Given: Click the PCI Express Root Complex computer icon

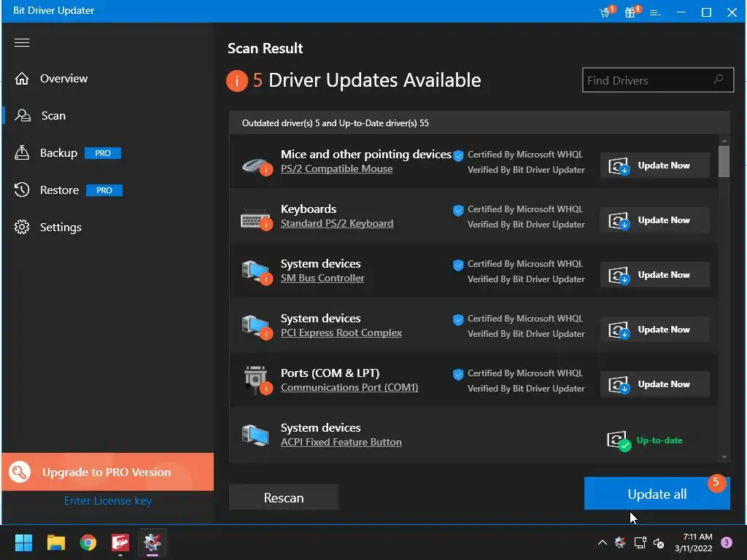Looking at the screenshot, I should pyautogui.click(x=256, y=327).
